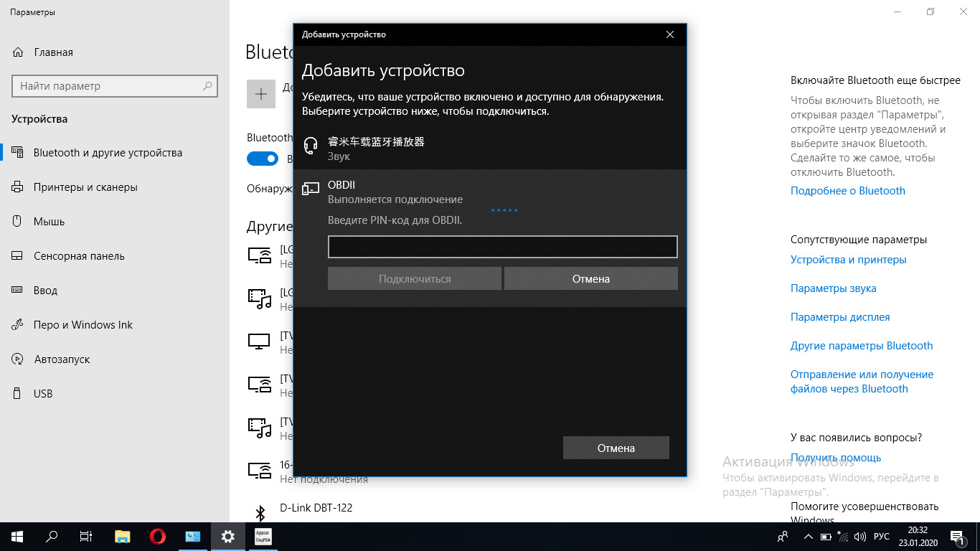Show hidden tray icons with the up chevron

point(809,536)
